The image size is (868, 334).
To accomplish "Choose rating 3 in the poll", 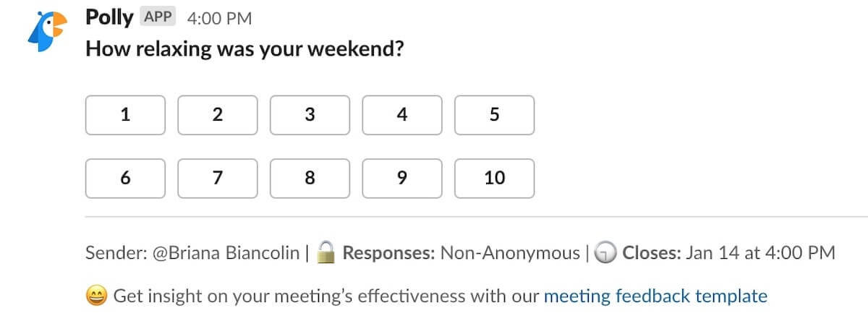I will point(310,115).
